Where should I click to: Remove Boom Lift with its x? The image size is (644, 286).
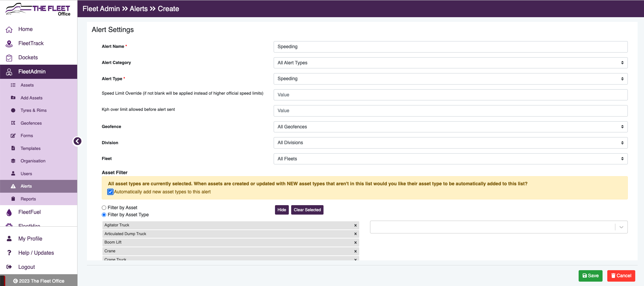click(355, 243)
